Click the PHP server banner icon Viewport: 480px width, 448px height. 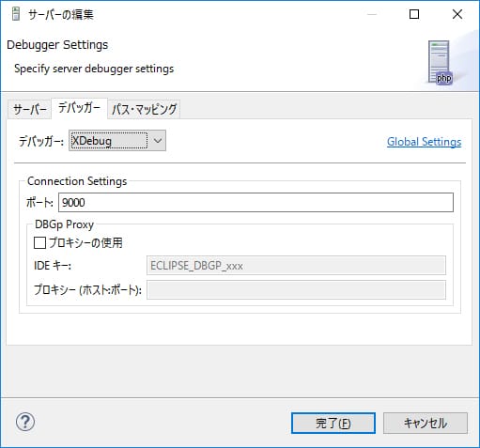pyautogui.click(x=441, y=63)
